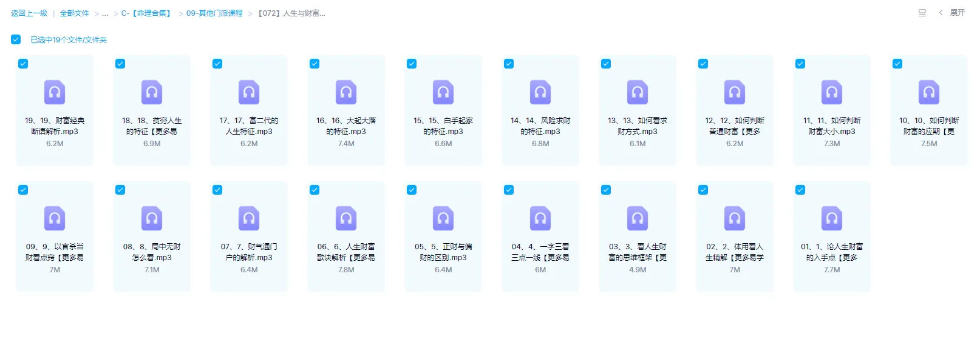Open the audio icon of file 12 如何判断普通财富
This screenshot has height=339, width=980.
tap(735, 92)
